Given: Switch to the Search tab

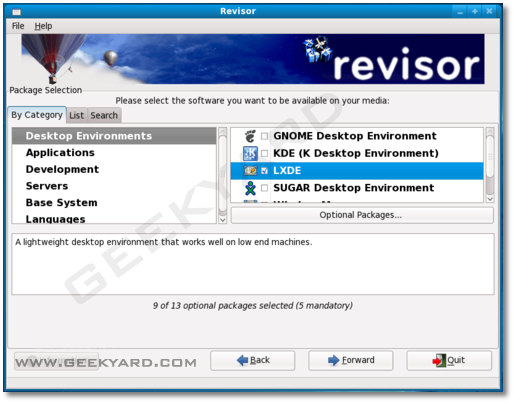Looking at the screenshot, I should point(104,115).
